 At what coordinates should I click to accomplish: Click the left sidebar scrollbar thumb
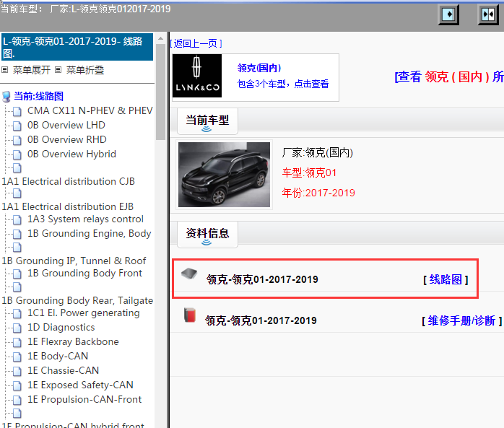coord(160,92)
